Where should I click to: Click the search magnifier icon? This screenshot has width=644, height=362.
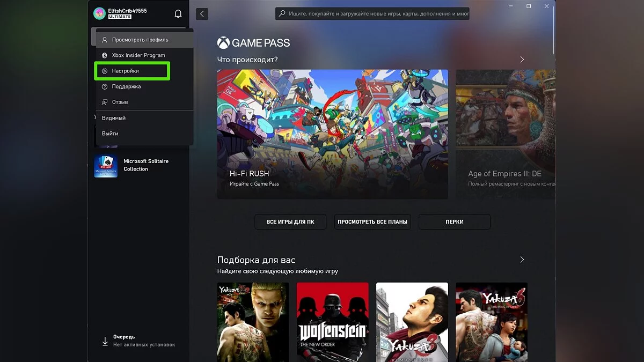pos(282,13)
